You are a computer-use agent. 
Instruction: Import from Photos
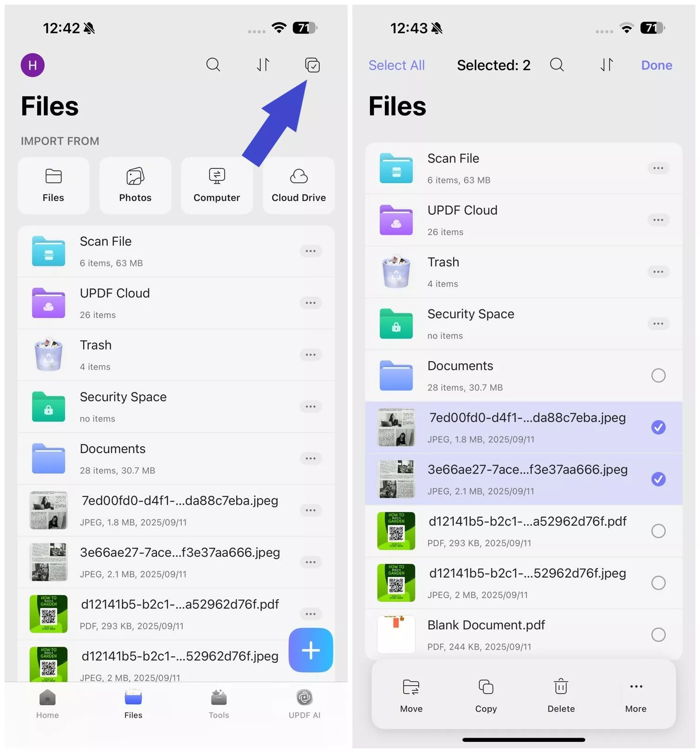tap(135, 185)
